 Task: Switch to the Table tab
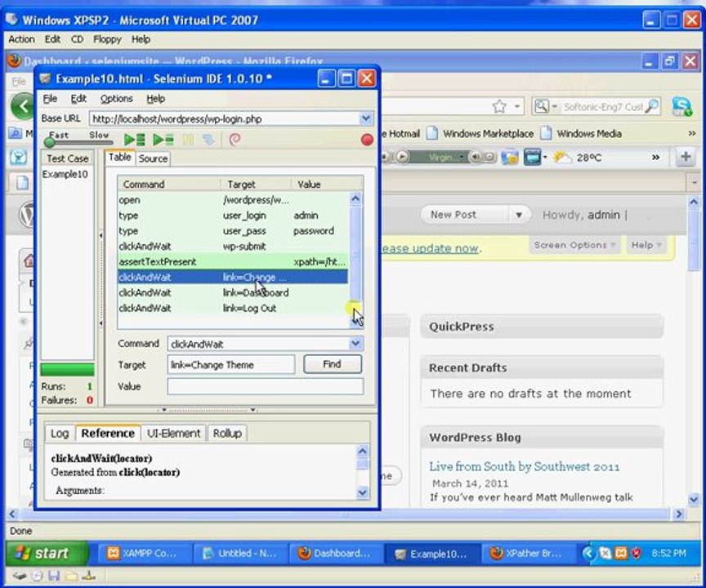point(120,158)
